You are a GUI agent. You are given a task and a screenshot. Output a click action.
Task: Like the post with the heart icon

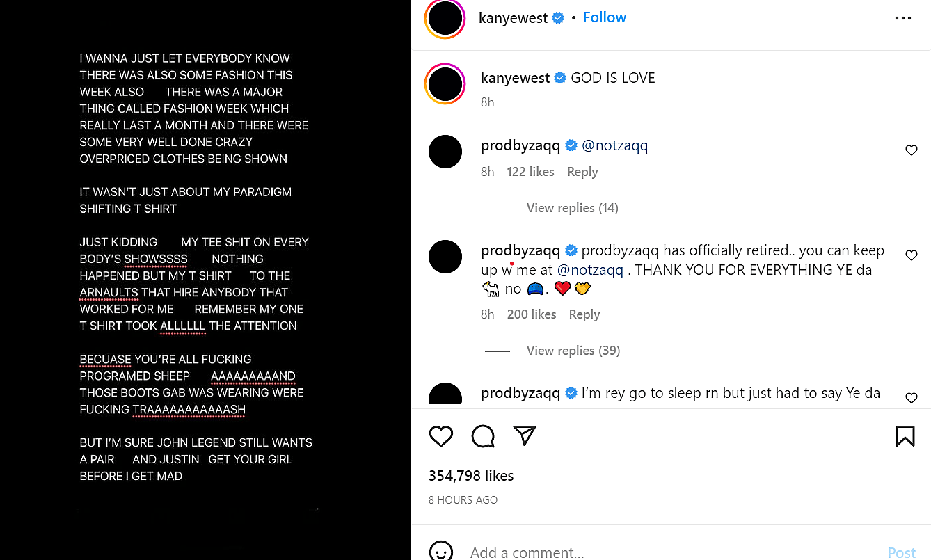click(440, 436)
